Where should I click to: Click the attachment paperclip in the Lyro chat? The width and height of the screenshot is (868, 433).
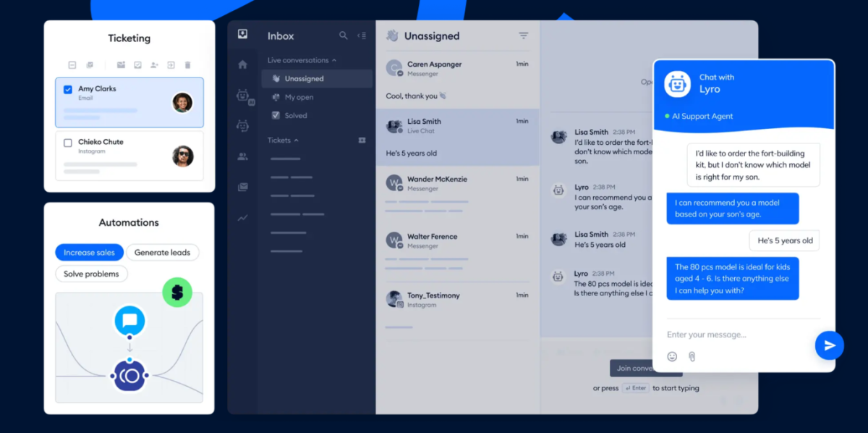tap(692, 356)
